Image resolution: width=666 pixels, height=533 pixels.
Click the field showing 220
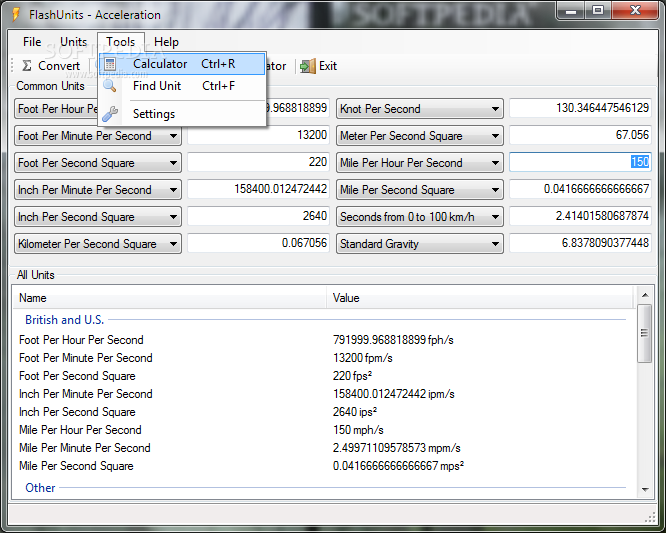tap(258, 162)
